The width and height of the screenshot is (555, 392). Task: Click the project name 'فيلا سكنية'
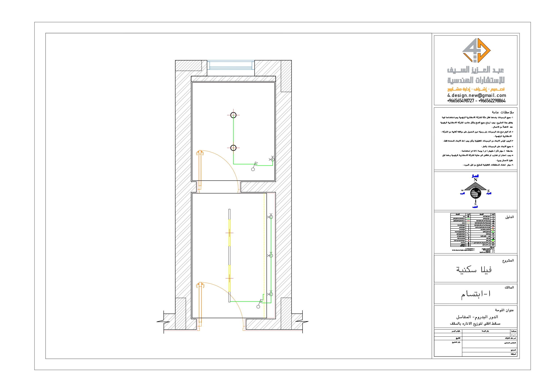coord(474,270)
